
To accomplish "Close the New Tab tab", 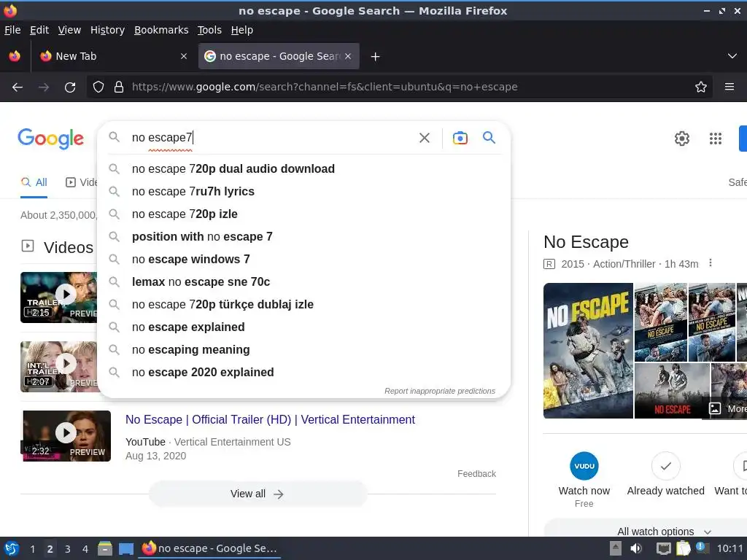I will tap(184, 56).
